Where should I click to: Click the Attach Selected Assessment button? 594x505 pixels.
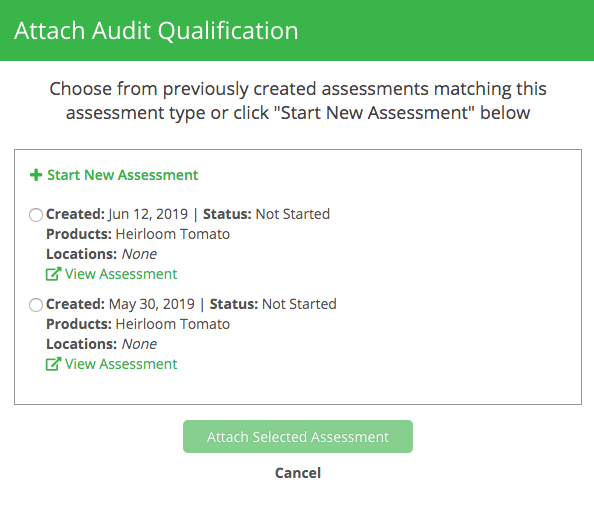pyautogui.click(x=298, y=436)
